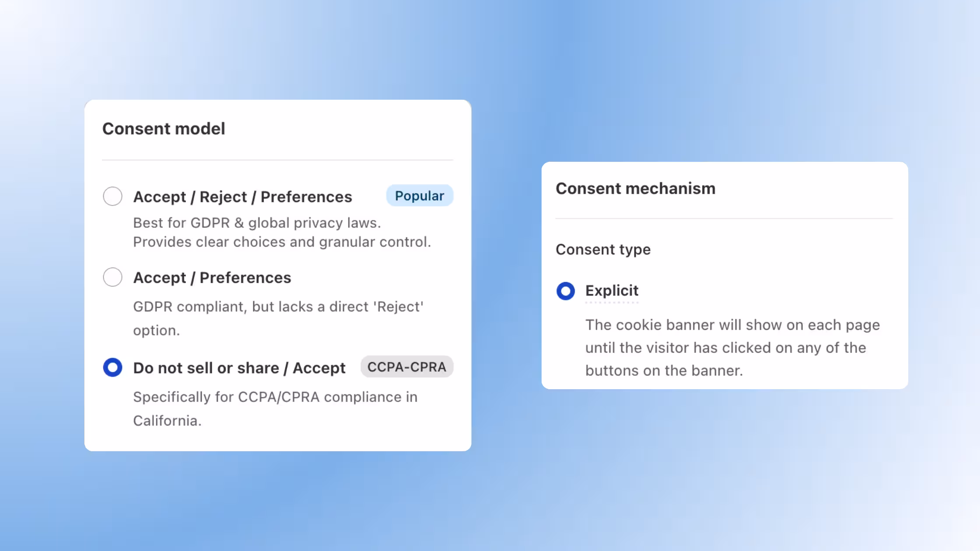Click the Accept / Preferences label text
Viewport: 980px width, 551px height.
[x=212, y=277]
